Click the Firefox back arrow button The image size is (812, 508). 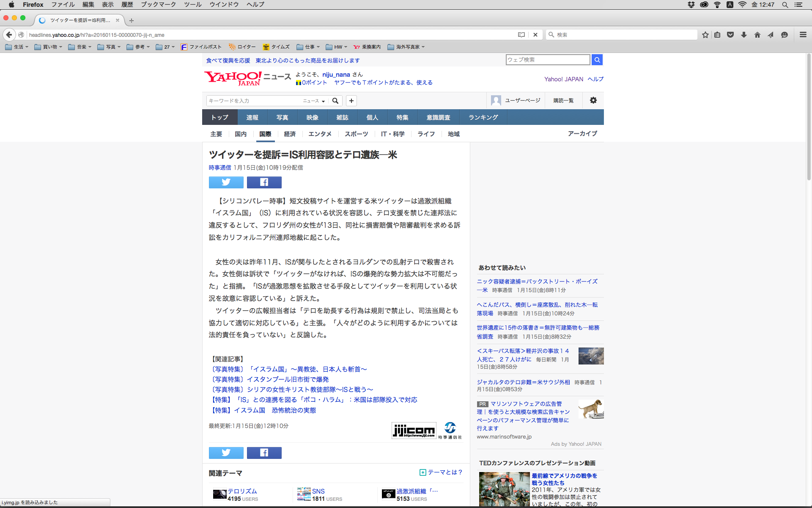[x=9, y=35]
